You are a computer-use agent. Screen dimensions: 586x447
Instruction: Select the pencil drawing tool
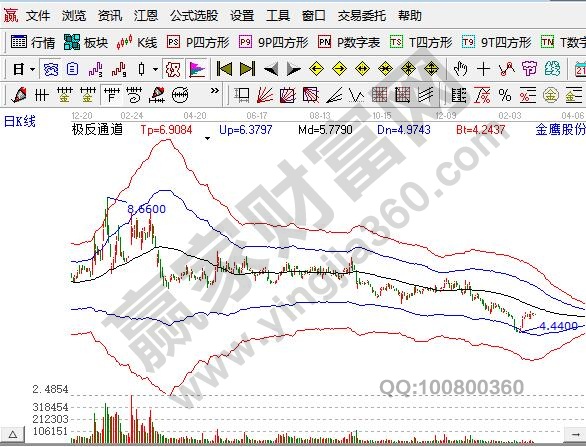(19, 95)
